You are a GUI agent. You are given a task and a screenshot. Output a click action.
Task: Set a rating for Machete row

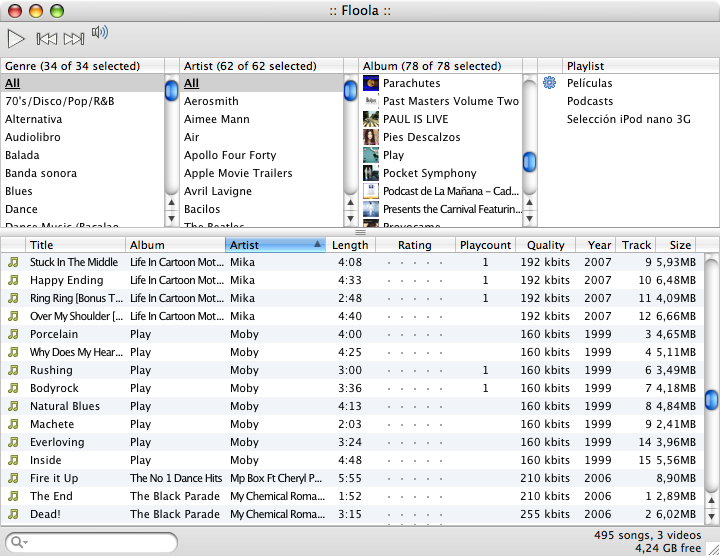pos(415,424)
